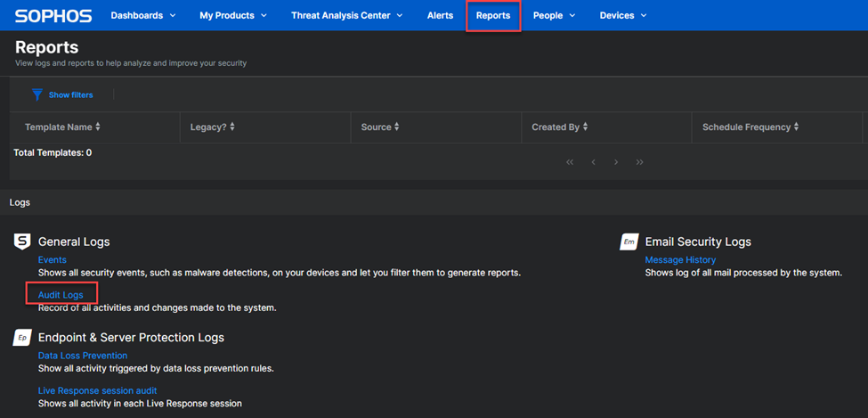Image resolution: width=868 pixels, height=418 pixels.
Task: Click Show filters button
Action: (x=70, y=94)
